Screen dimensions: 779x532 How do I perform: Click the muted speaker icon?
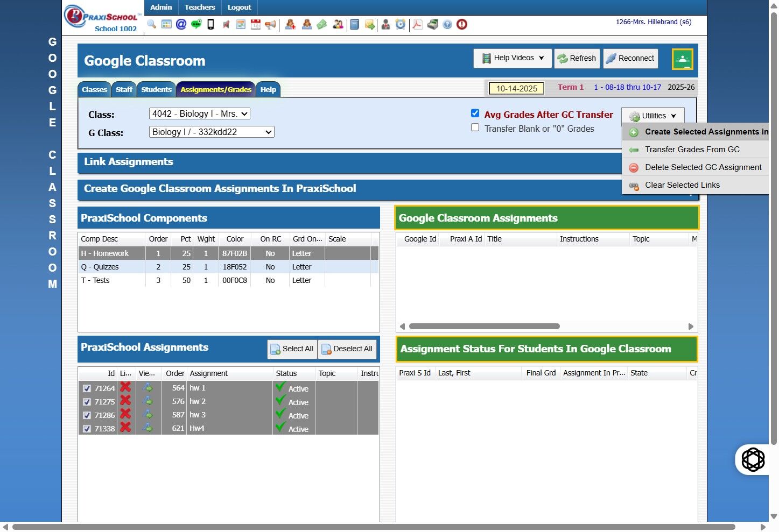click(226, 24)
